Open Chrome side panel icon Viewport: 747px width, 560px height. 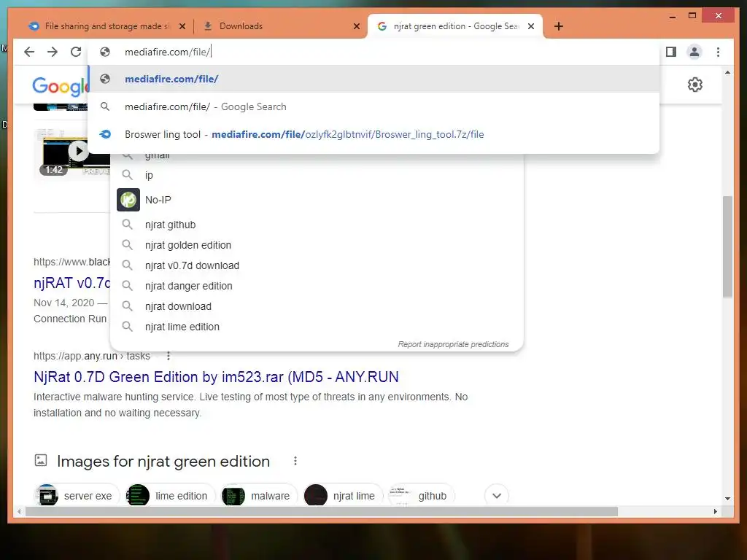click(671, 52)
